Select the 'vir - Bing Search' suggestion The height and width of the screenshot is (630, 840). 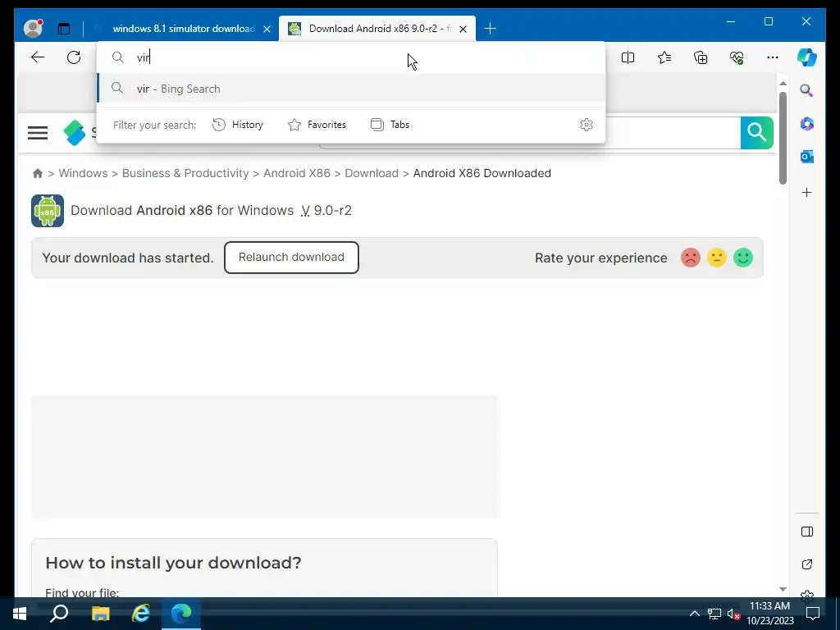click(351, 89)
